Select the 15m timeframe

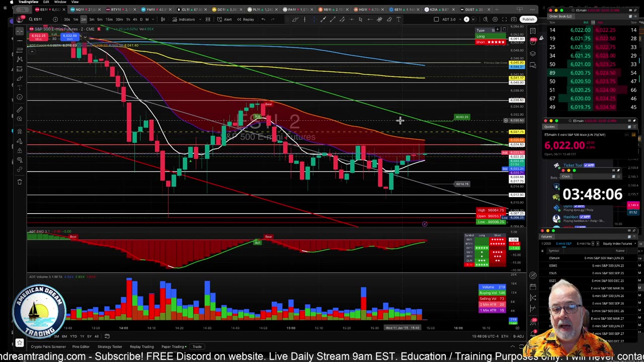click(x=109, y=19)
